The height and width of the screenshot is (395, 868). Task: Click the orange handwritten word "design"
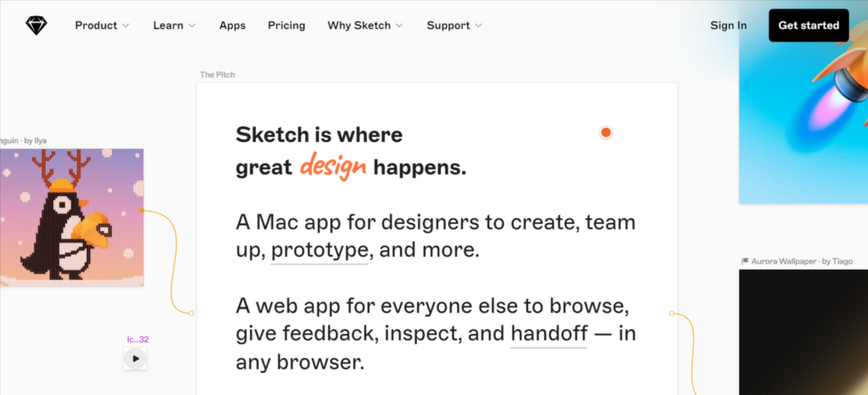(x=333, y=166)
